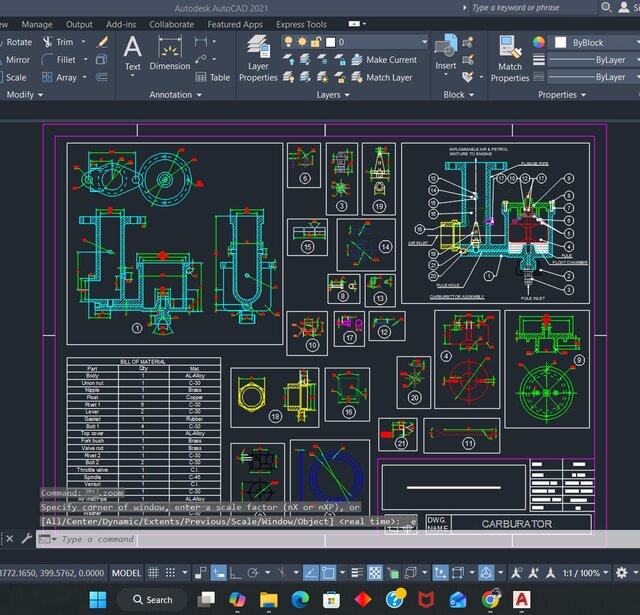Viewport: 640px width, 615px height.
Task: Toggle transparency display in status bar
Action: pyautogui.click(x=375, y=573)
